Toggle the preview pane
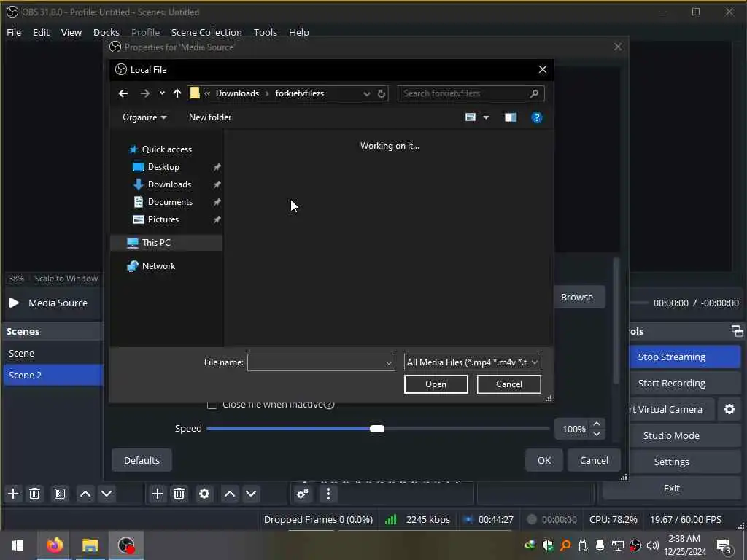 click(510, 117)
